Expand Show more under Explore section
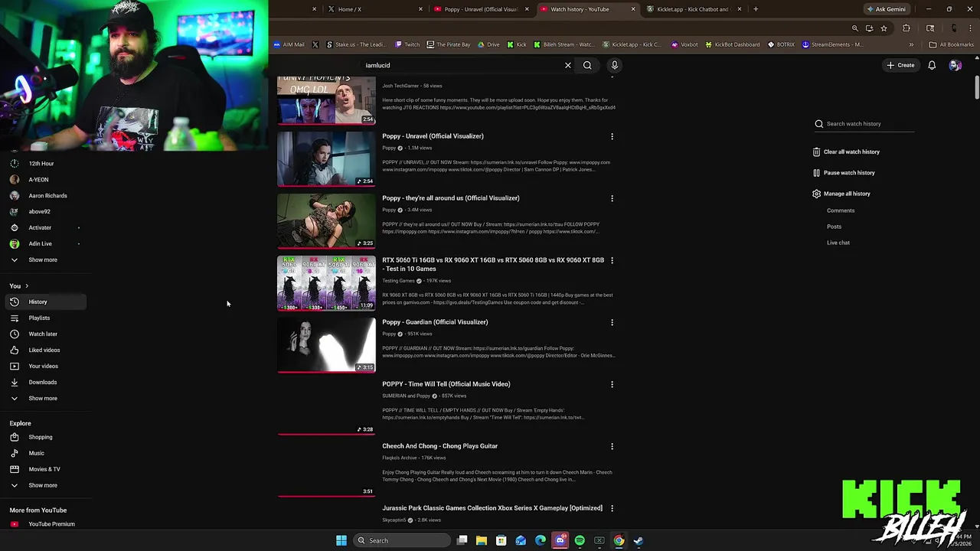The image size is (980, 551). 44,485
